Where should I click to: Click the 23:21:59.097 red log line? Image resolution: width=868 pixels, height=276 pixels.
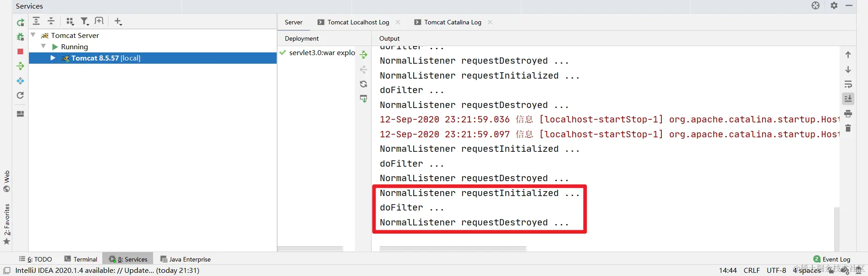609,134
